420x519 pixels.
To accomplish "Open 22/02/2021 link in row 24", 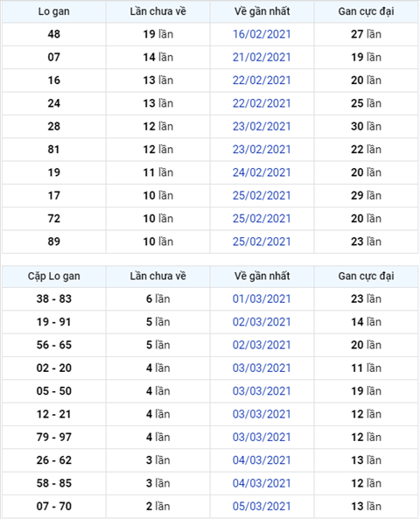I will 262,103.
